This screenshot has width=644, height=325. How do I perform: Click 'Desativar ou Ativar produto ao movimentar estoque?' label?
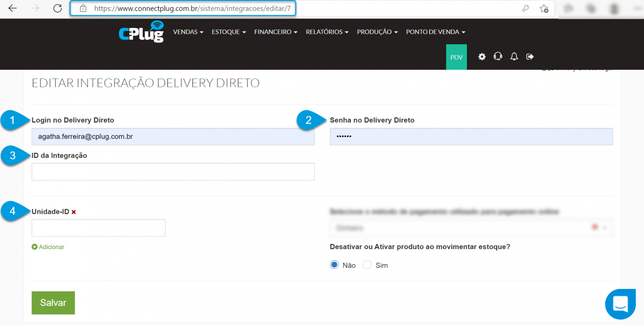tap(420, 247)
